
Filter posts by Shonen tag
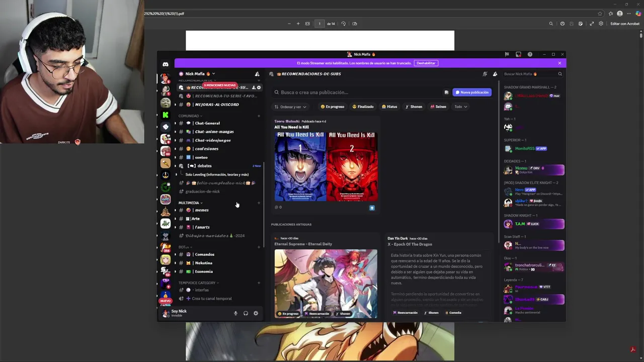click(x=414, y=107)
